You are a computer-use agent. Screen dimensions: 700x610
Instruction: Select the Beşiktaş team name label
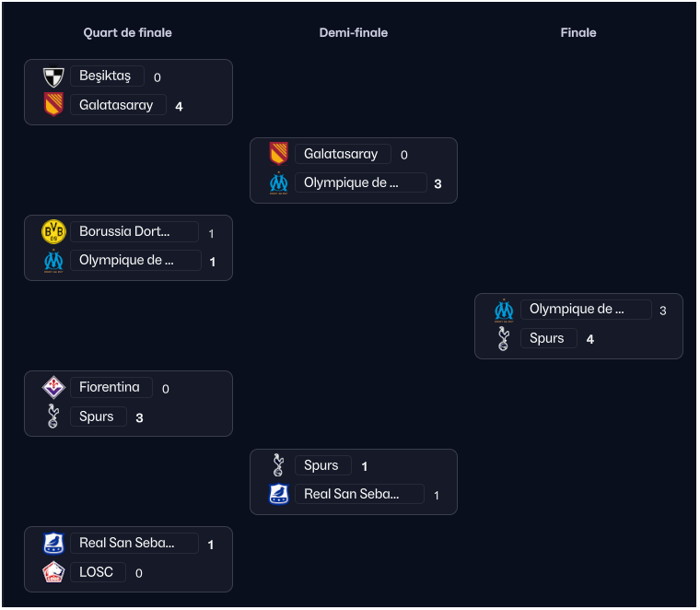107,76
